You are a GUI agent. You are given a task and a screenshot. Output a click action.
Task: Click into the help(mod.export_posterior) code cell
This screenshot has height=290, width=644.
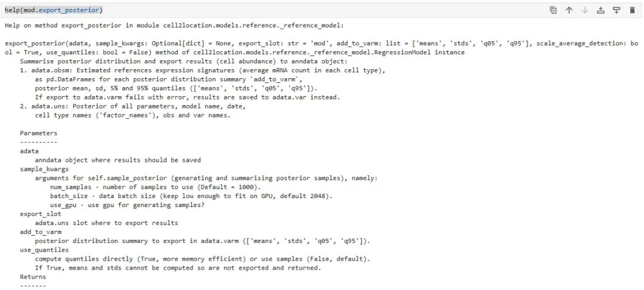[271, 10]
